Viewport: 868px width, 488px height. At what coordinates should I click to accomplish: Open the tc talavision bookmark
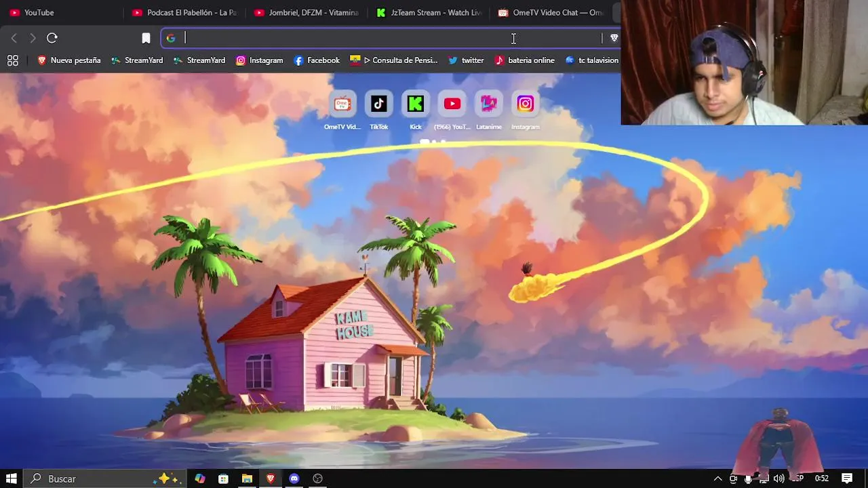coord(592,60)
